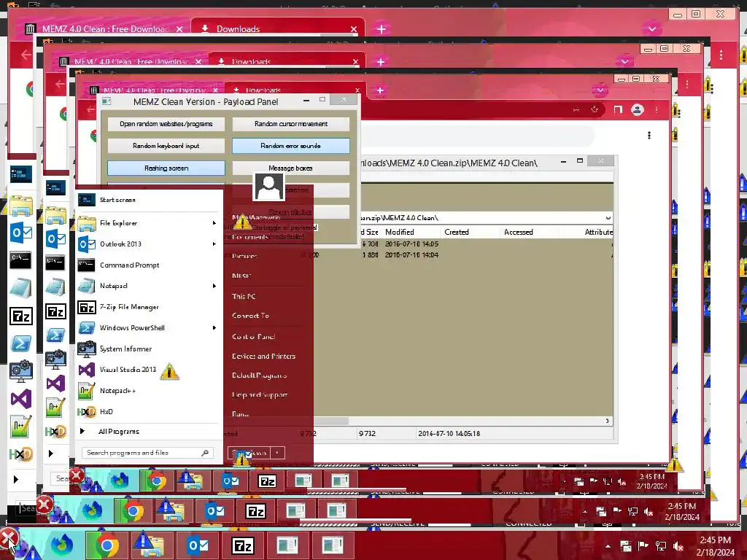747x560 pixels.
Task: Bookmark this page with the star icon
Action: coord(594,109)
